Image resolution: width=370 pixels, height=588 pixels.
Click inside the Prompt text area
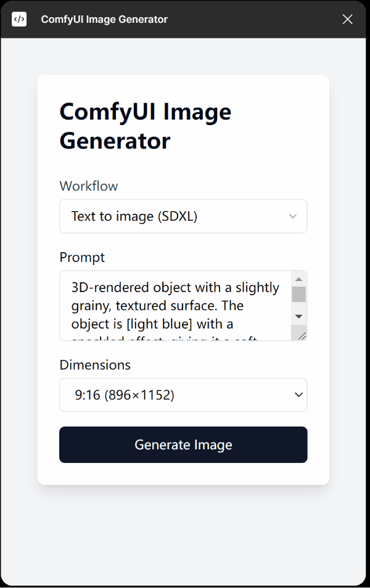click(x=175, y=306)
